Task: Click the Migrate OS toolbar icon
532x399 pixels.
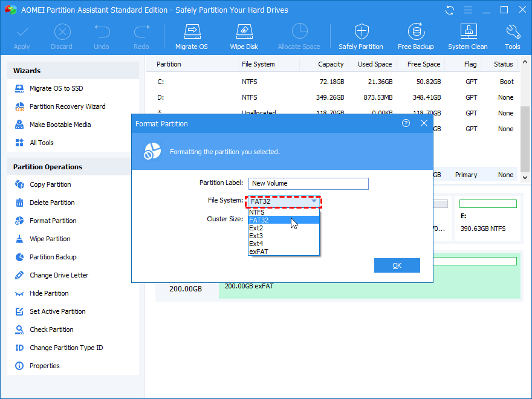Action: click(191, 36)
